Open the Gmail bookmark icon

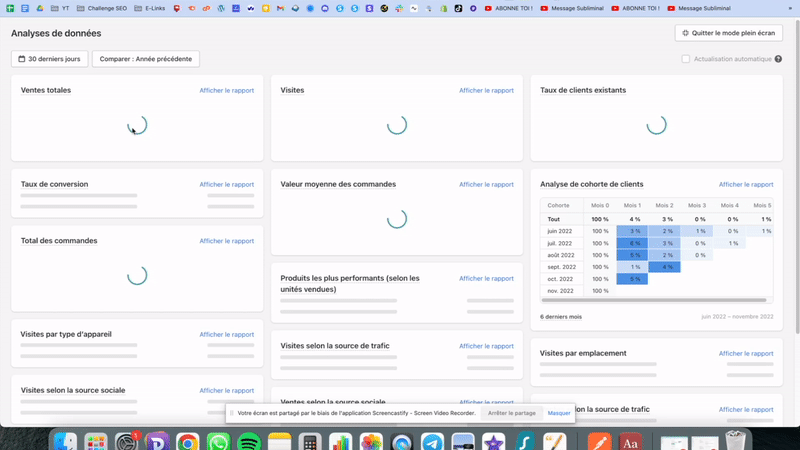coord(280,8)
